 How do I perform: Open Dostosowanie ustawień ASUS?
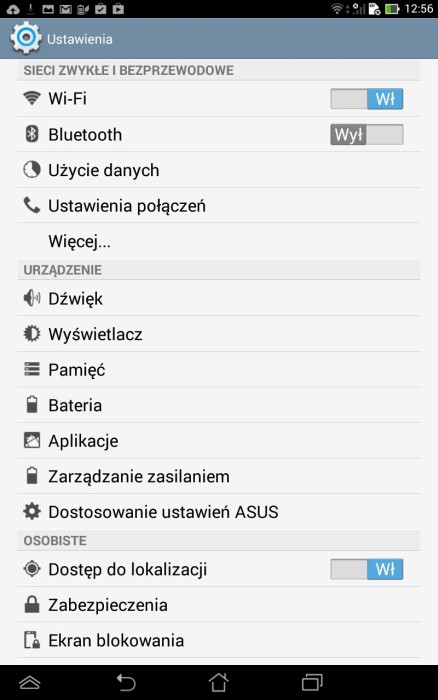219,512
